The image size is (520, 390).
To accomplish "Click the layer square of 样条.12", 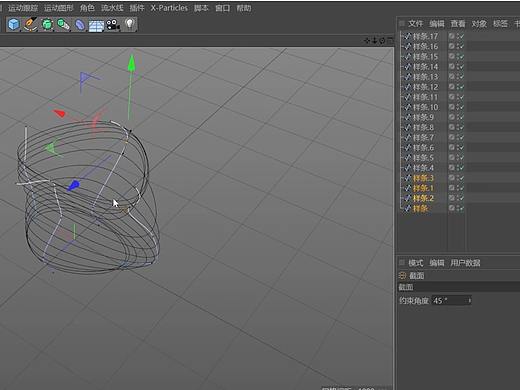I will [452, 87].
